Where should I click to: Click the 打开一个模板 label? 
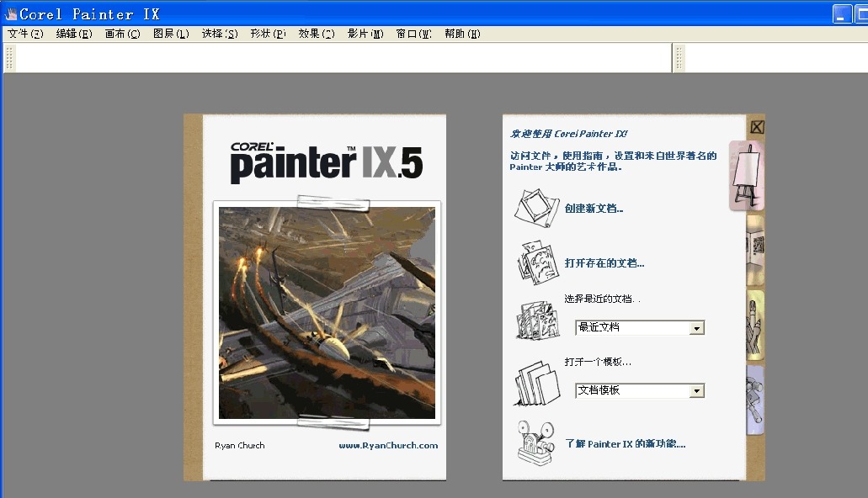click(598, 362)
